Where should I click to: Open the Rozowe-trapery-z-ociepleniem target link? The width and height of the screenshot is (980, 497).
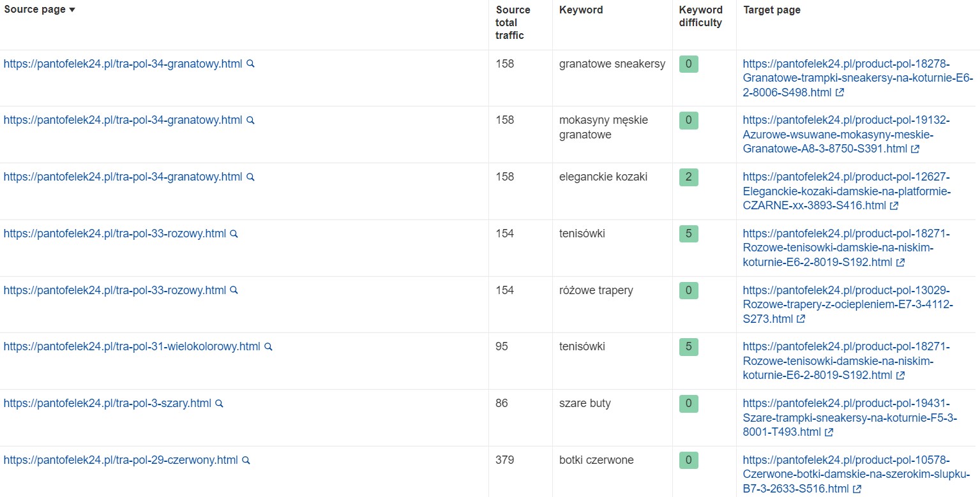(x=848, y=304)
